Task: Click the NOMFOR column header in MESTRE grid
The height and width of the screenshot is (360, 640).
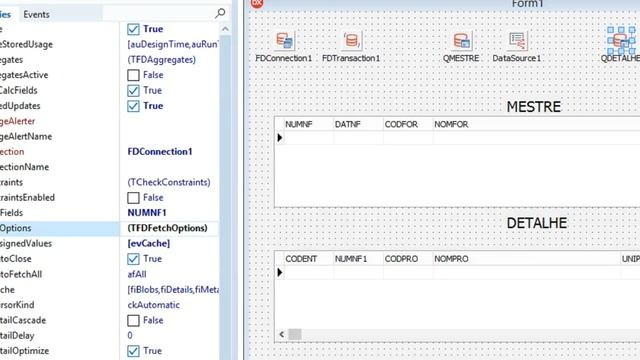Action: coord(536,124)
